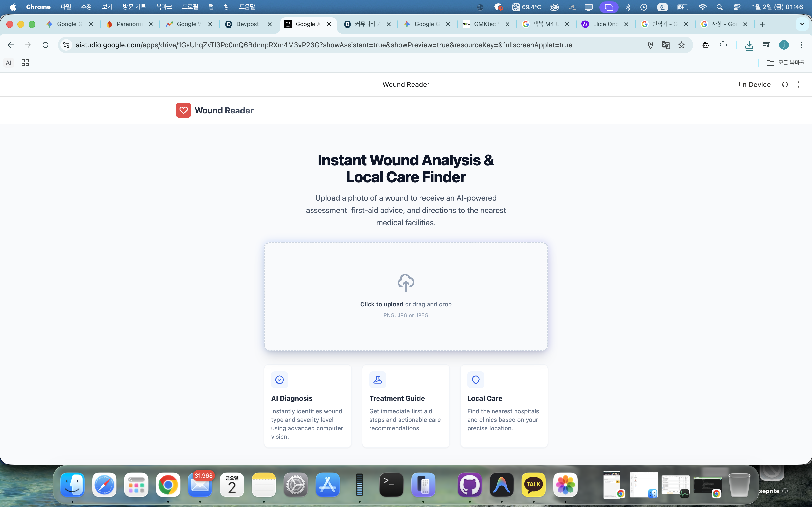Bookmark this page with the star icon
The image size is (812, 507).
[681, 45]
